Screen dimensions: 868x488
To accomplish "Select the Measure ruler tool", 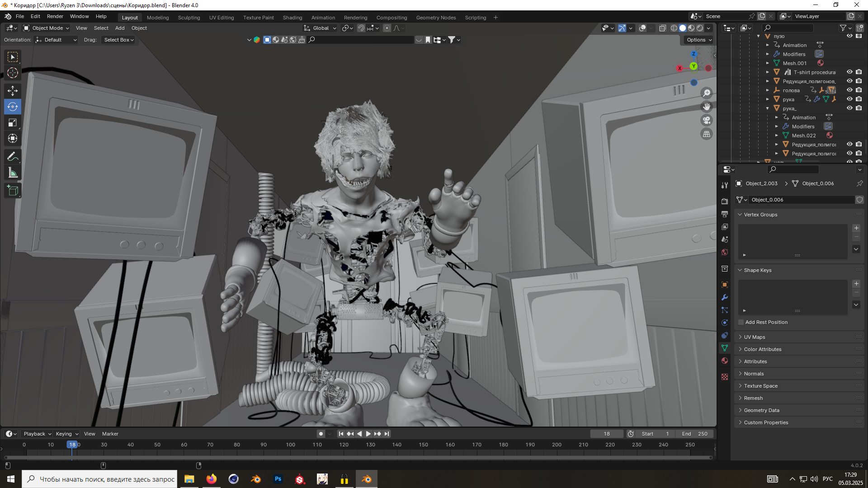I will [13, 173].
